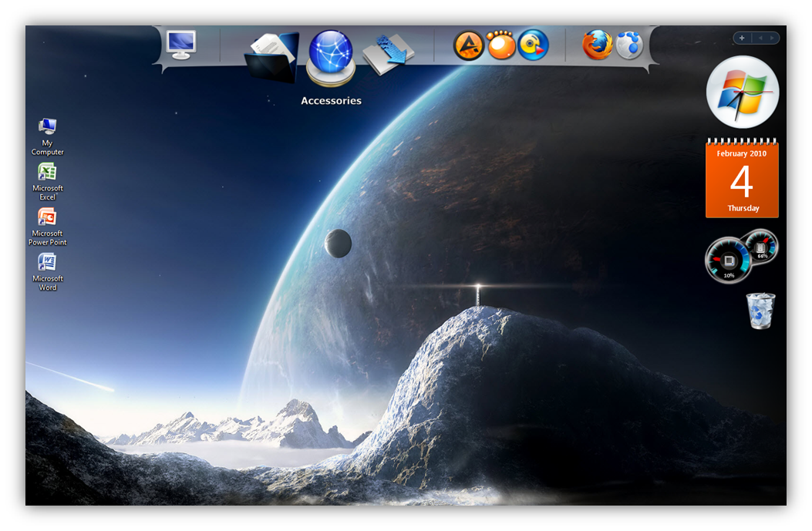The width and height of the screenshot is (812, 531).
Task: Launch Firefox from the dock
Action: point(597,45)
